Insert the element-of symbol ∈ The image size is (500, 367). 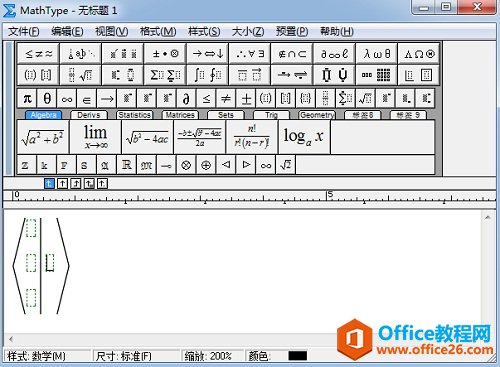pyautogui.click(x=87, y=98)
